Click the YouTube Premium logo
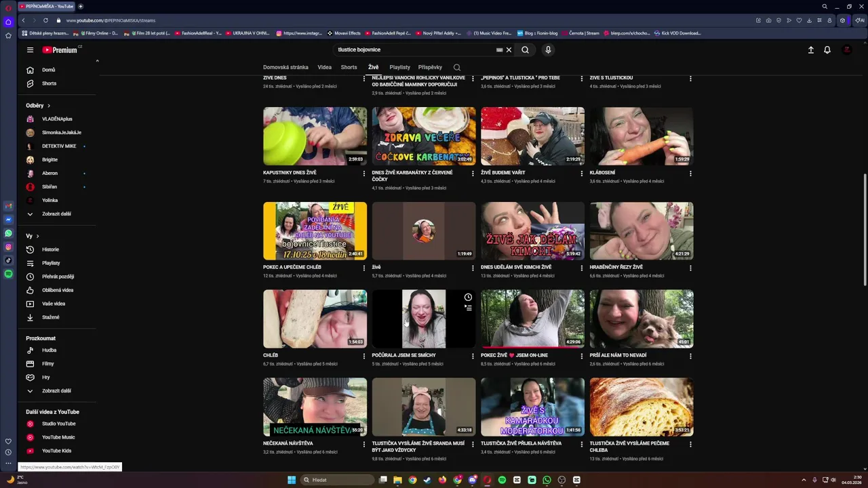 (61, 49)
